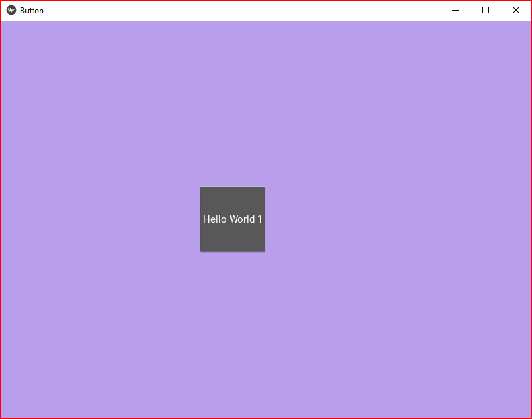
Task: Close the Button window
Action: click(516, 10)
